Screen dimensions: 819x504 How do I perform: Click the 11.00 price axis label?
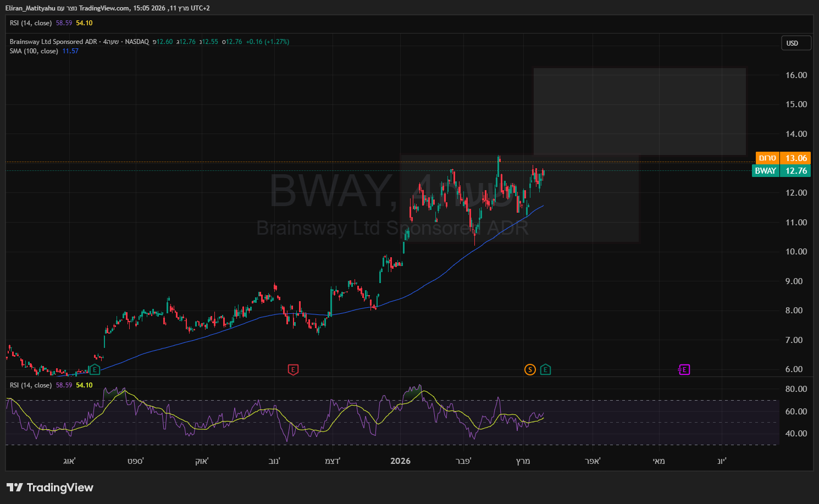tap(796, 223)
